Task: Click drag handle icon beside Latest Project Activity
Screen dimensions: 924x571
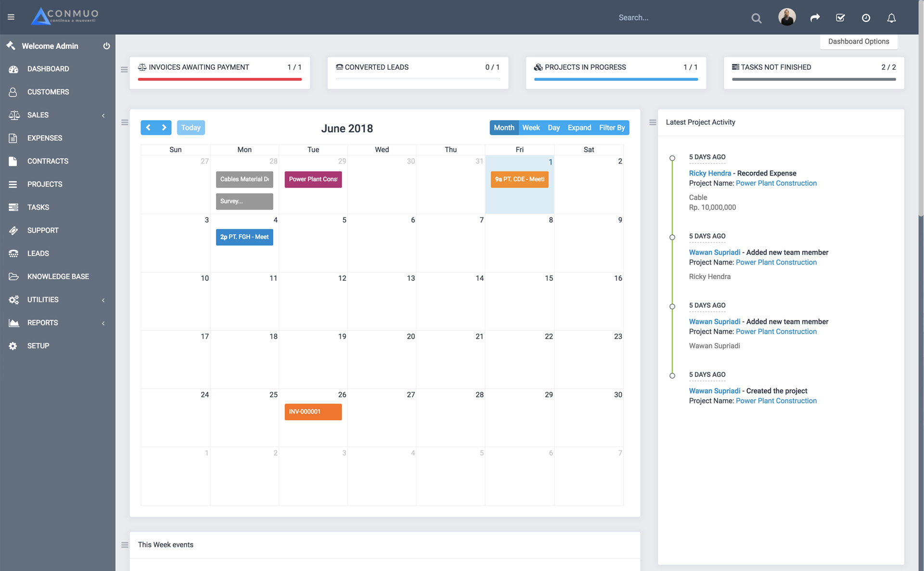Action: 653,123
